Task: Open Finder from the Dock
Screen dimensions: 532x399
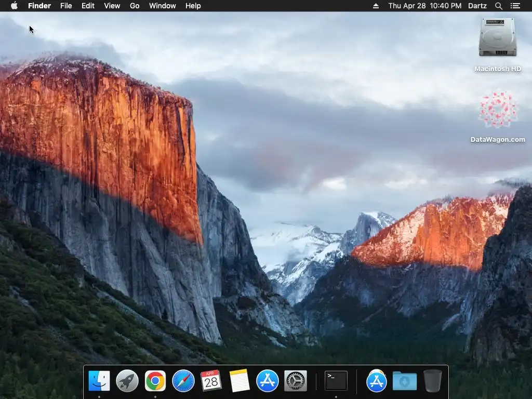Action: [x=99, y=381]
